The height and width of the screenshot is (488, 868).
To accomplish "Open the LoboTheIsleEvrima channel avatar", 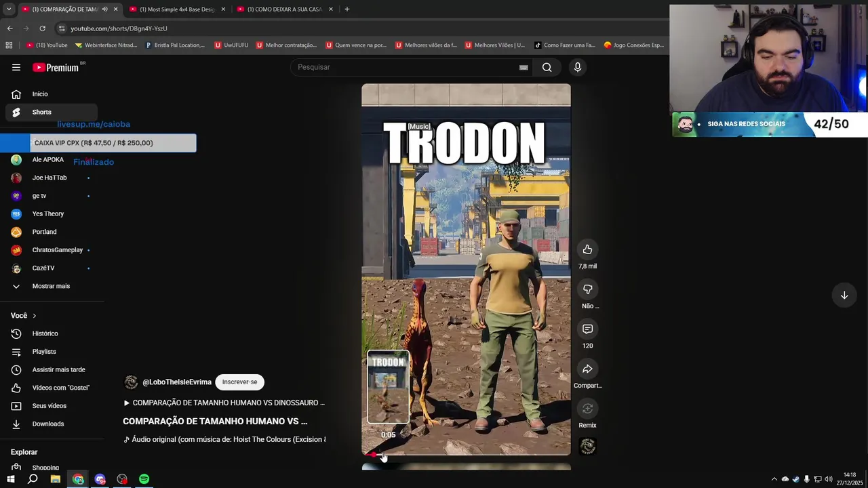I will click(x=131, y=382).
